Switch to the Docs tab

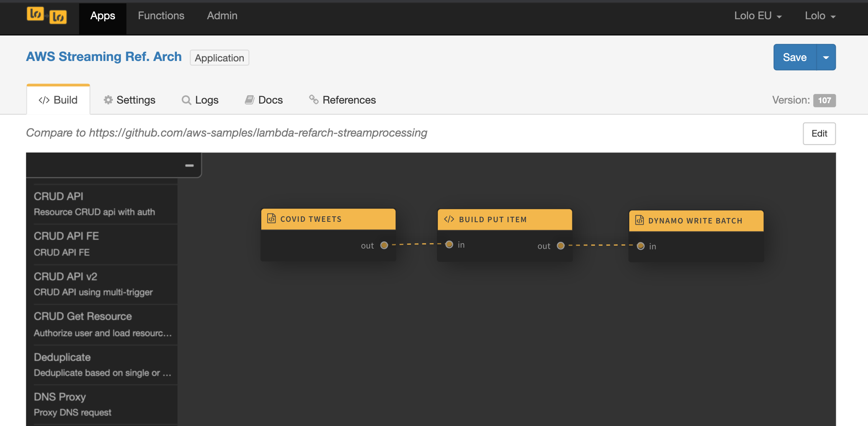point(264,100)
